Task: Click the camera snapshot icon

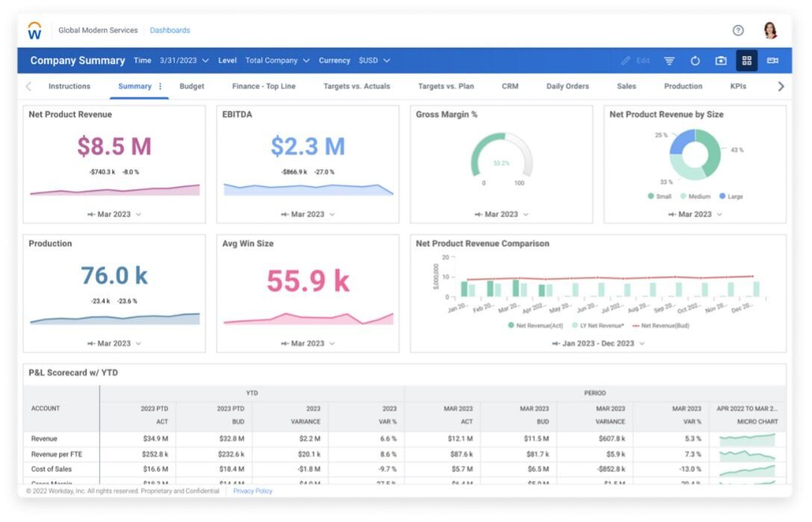Action: tap(720, 60)
